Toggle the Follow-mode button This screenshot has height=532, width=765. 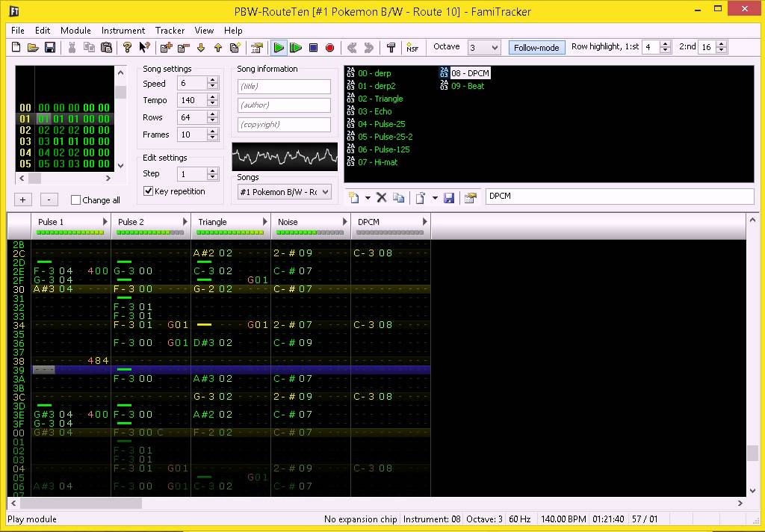(x=536, y=47)
